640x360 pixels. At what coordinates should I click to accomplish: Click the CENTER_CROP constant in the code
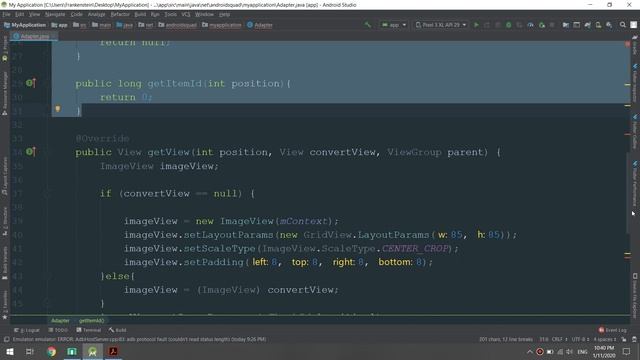(415, 249)
